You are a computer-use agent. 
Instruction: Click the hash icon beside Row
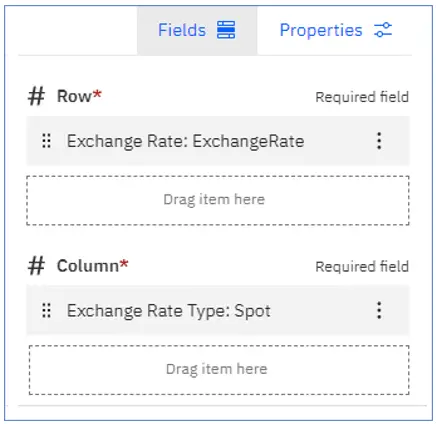[36, 96]
